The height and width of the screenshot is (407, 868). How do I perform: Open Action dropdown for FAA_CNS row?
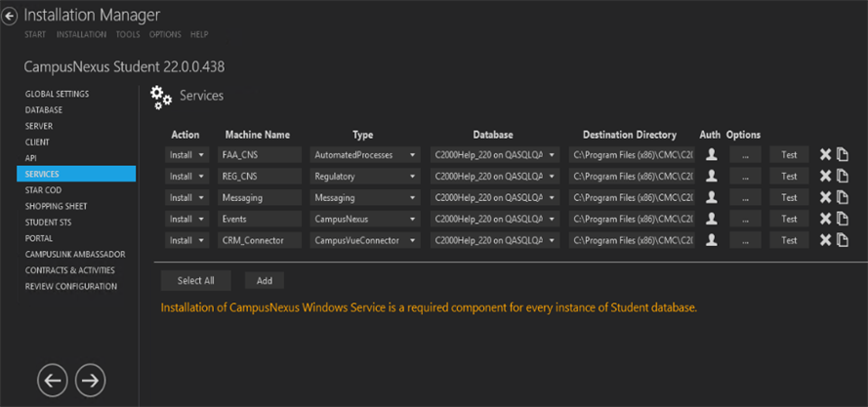click(187, 155)
